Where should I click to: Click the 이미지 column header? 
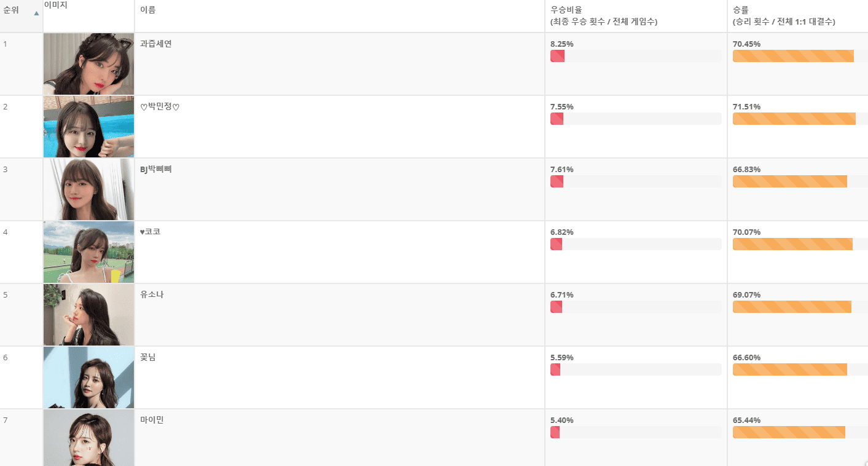coord(88,16)
